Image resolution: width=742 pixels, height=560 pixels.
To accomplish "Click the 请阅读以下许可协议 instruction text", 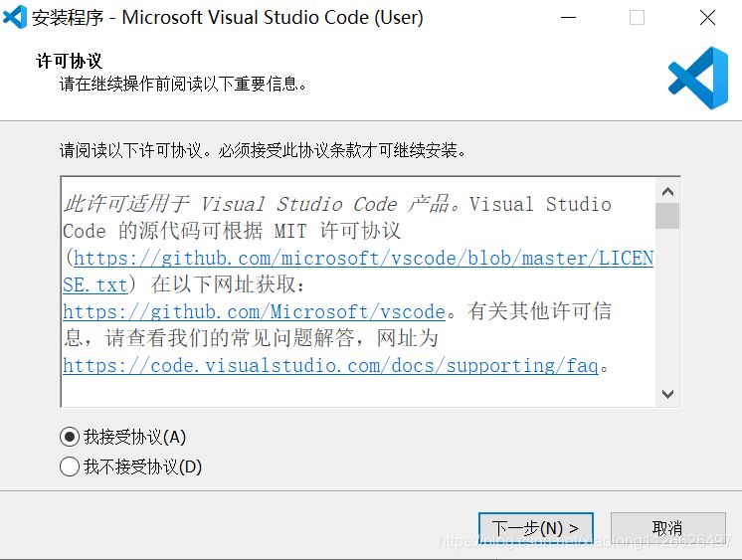I will [x=263, y=151].
